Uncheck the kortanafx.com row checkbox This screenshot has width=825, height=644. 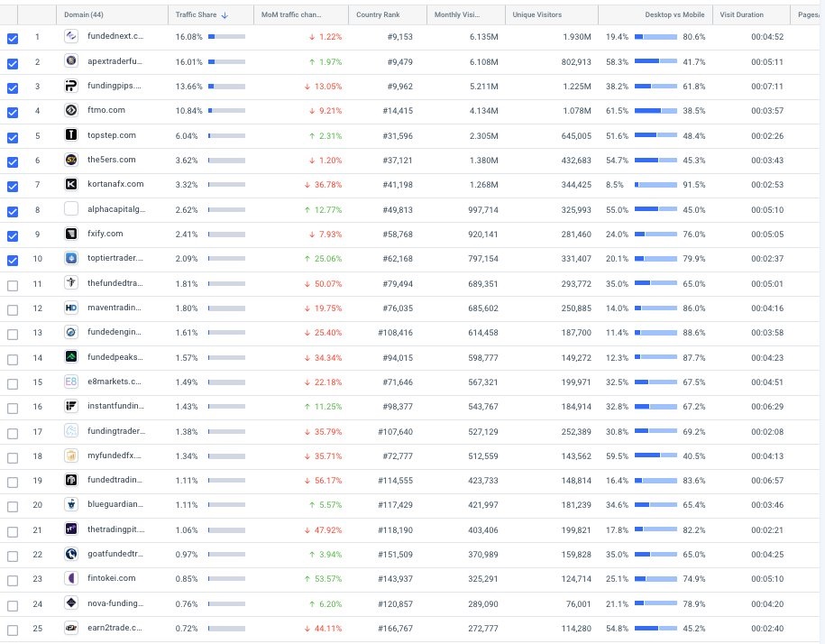(x=13, y=186)
